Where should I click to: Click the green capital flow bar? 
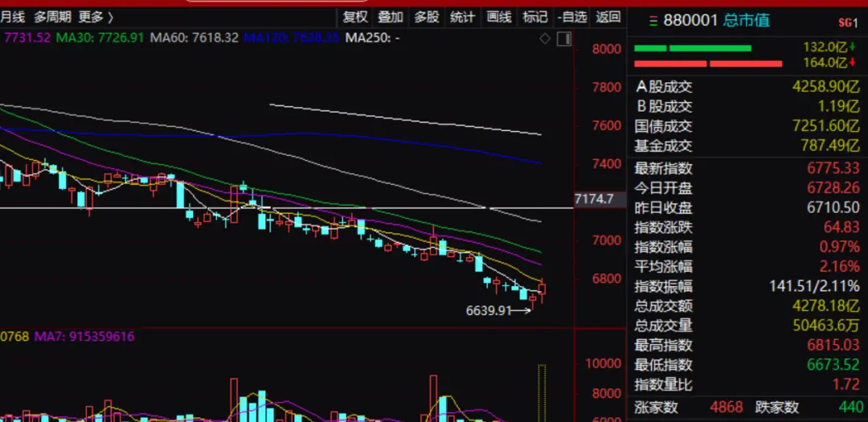click(692, 48)
